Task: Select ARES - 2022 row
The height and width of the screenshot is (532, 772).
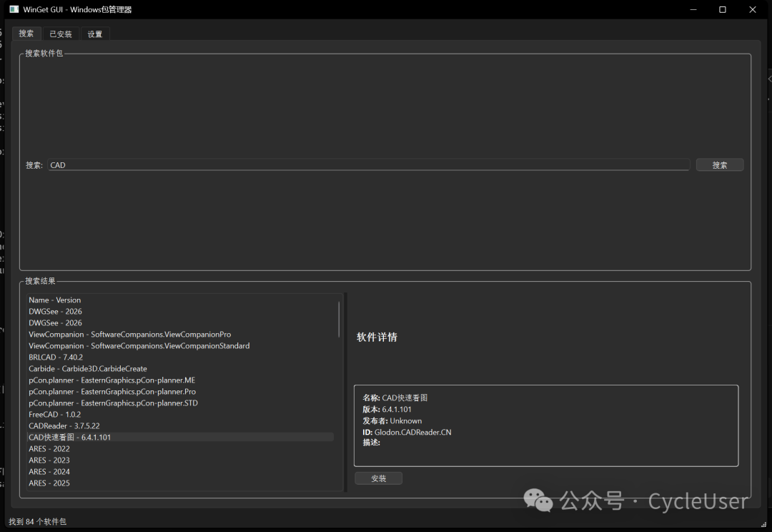Action: pos(181,449)
